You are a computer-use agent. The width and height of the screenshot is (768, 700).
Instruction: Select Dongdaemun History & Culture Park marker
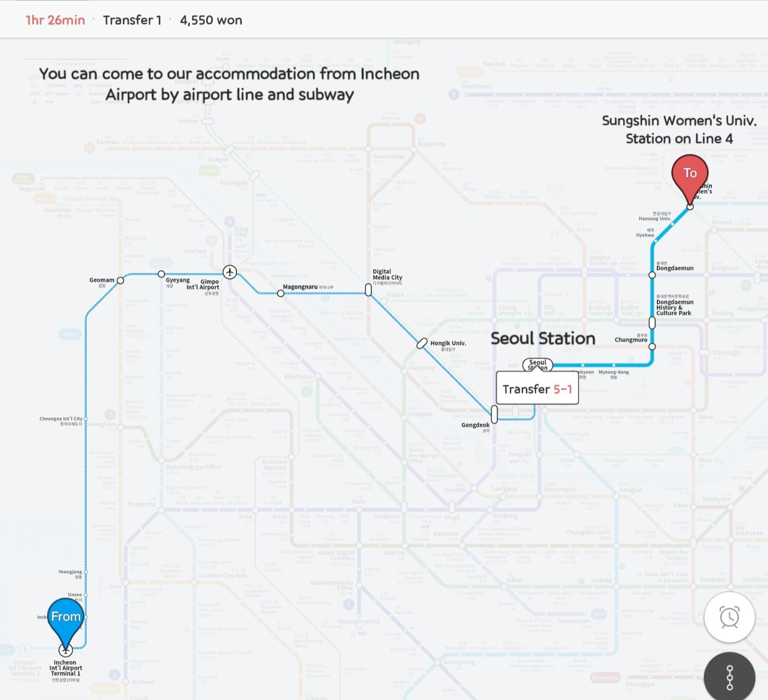652,323
